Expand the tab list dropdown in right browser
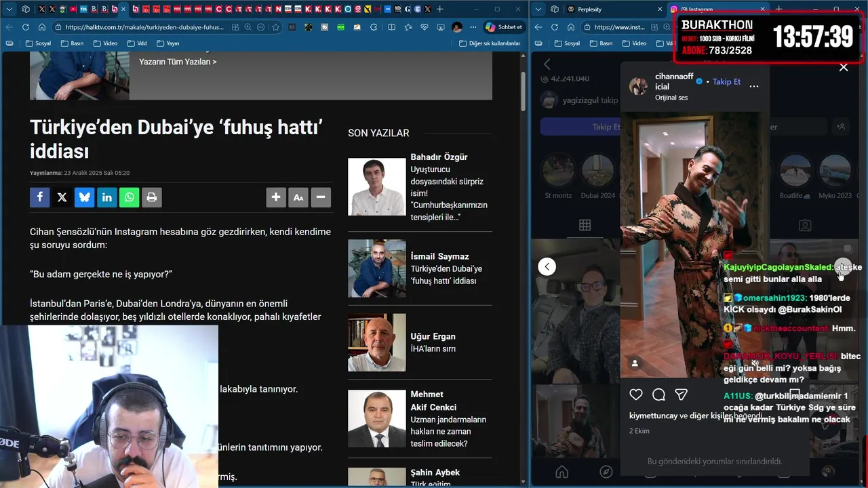Viewport: 868px width, 488px height. point(538,9)
